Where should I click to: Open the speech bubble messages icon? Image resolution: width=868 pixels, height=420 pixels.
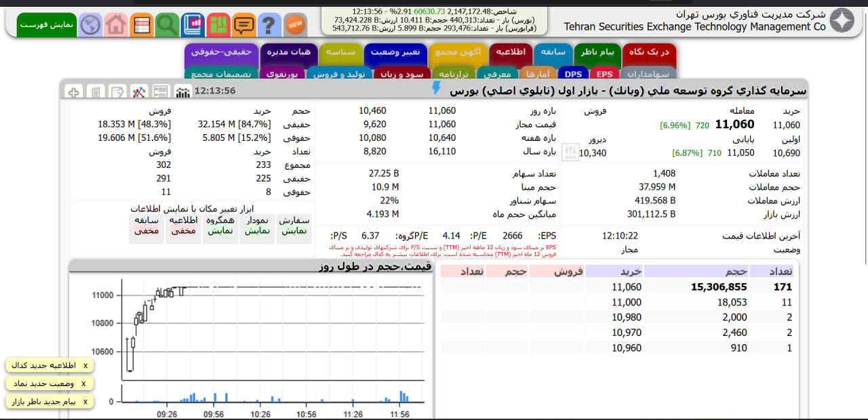(244, 25)
